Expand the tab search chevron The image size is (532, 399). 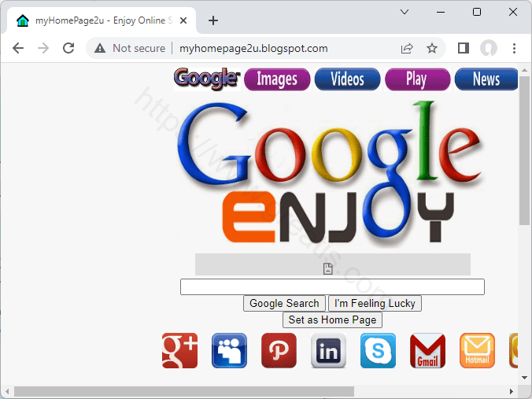pyautogui.click(x=405, y=12)
